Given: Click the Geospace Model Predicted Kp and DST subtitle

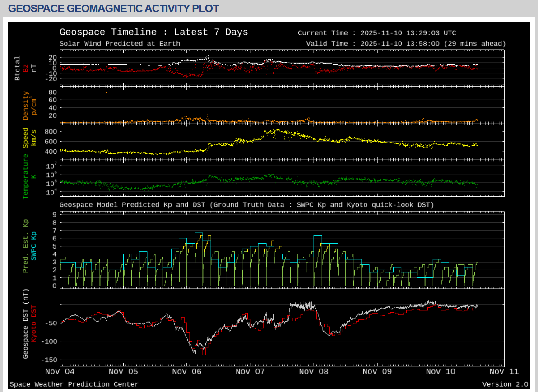Looking at the screenshot, I should (246, 205).
